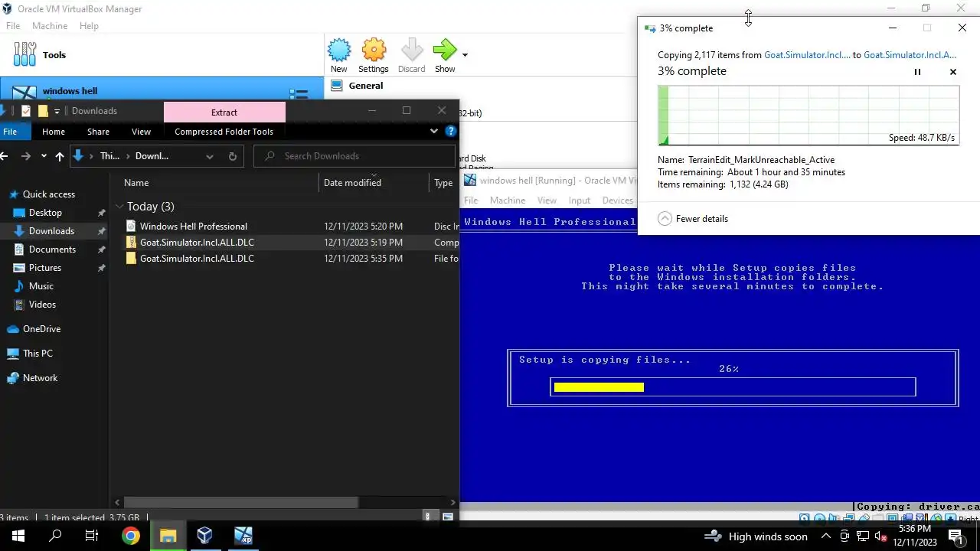The width and height of the screenshot is (980, 551).
Task: Click the New folder quick access icon
Action: point(43,111)
